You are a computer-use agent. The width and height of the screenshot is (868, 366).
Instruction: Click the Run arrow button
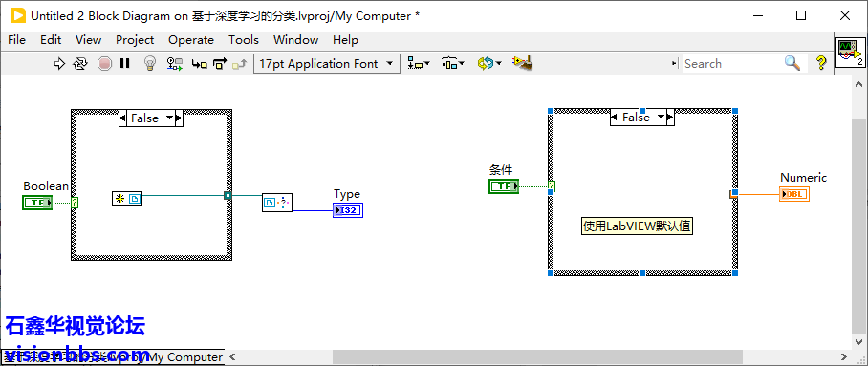[60, 64]
